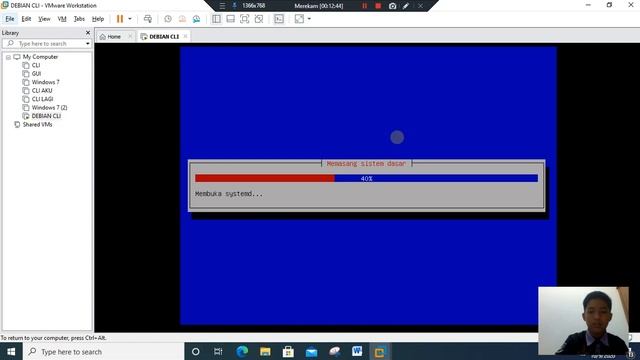Pause the screen recording
The height and width of the screenshot is (360, 640).
pyautogui.click(x=364, y=6)
